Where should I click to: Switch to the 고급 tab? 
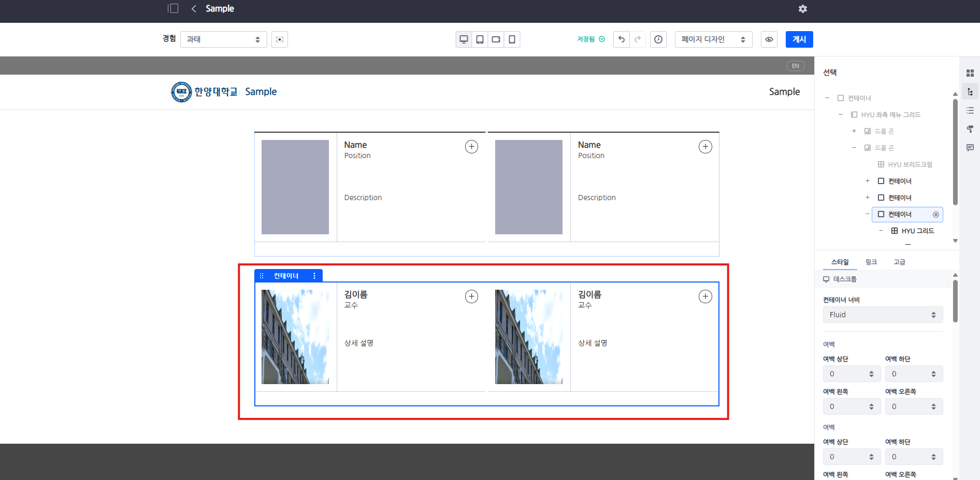pyautogui.click(x=899, y=262)
